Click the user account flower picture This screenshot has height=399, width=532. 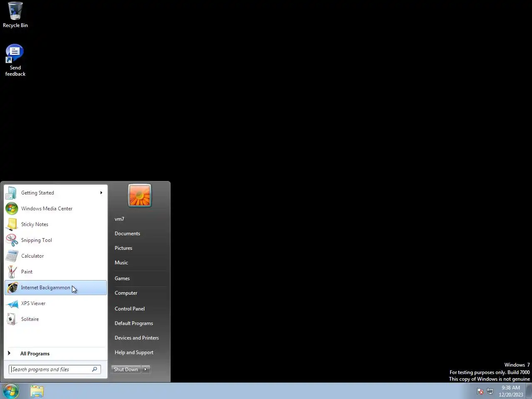[x=140, y=195]
